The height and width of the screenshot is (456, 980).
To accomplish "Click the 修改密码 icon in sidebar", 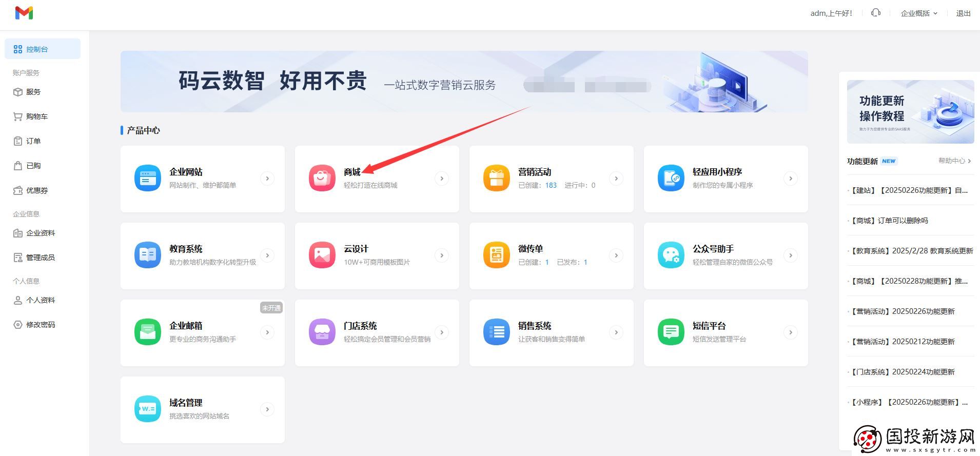I will [18, 325].
